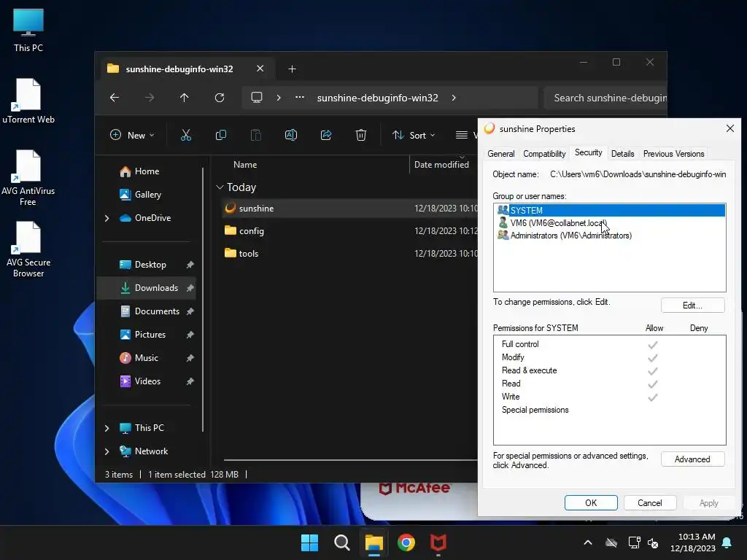Open a new Explorer tab with plus
Viewport: 747px width, 560px height.
(292, 69)
